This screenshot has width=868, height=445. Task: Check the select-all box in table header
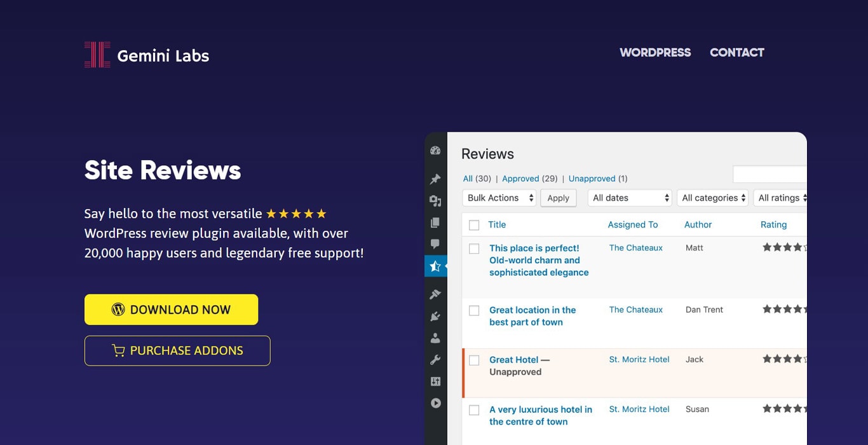pos(474,224)
